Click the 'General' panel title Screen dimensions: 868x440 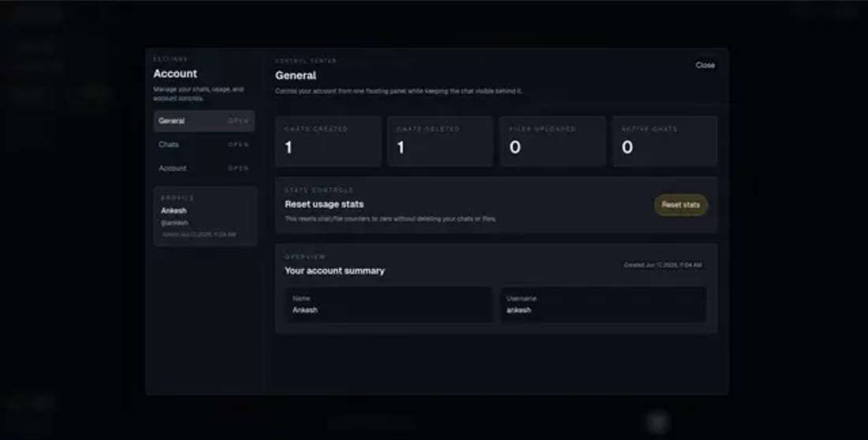[296, 75]
